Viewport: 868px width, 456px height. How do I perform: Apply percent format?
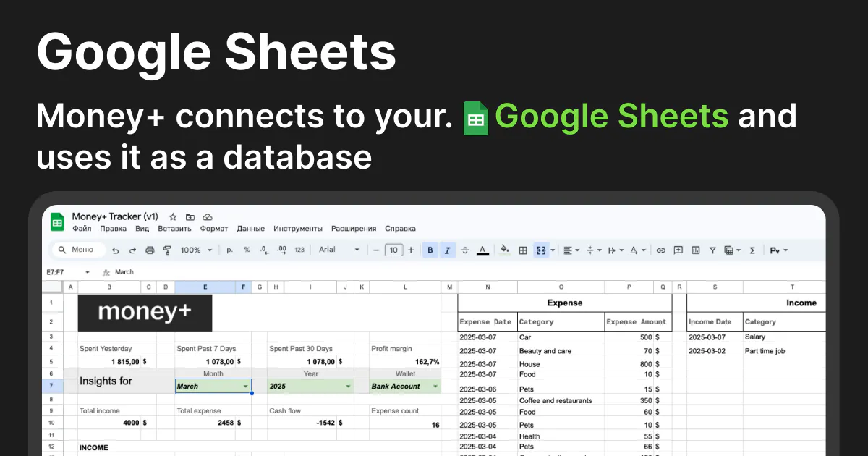(x=247, y=250)
